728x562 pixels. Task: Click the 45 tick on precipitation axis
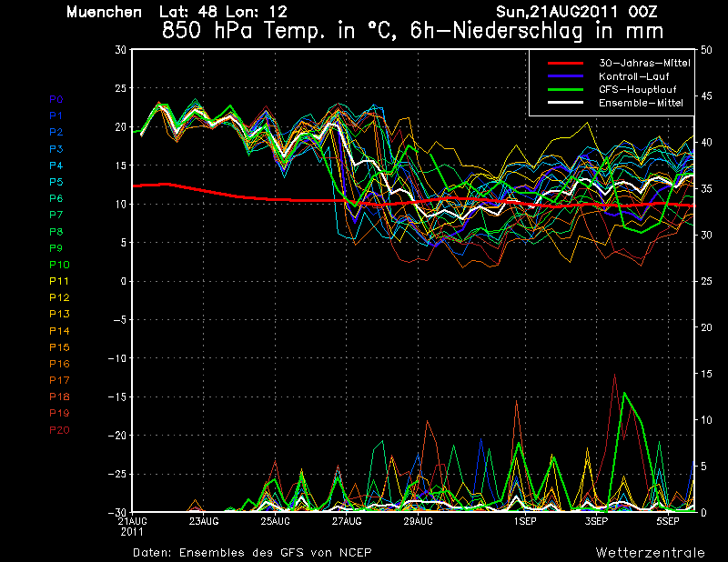coord(706,96)
